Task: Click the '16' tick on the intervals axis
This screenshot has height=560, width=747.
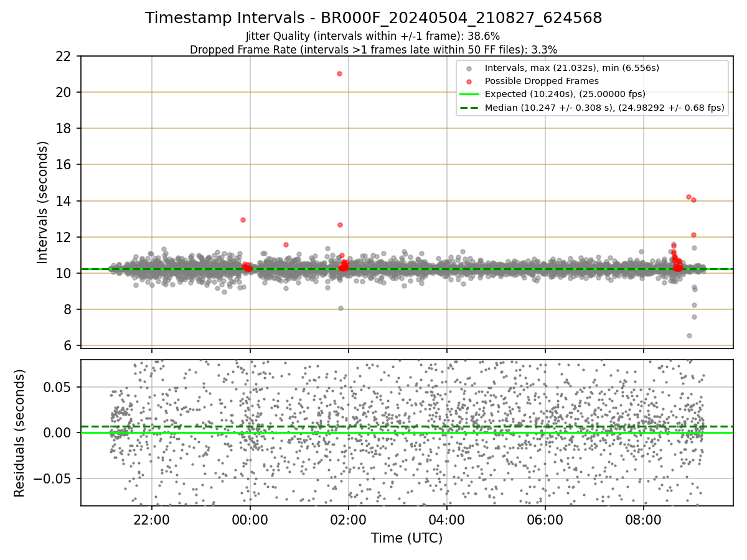Action: (x=63, y=164)
